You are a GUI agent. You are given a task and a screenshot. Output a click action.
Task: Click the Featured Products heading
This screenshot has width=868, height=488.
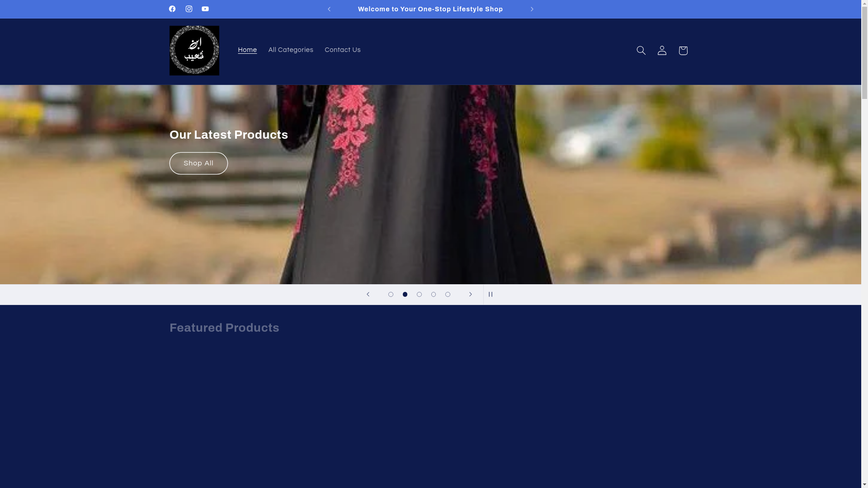tap(224, 328)
